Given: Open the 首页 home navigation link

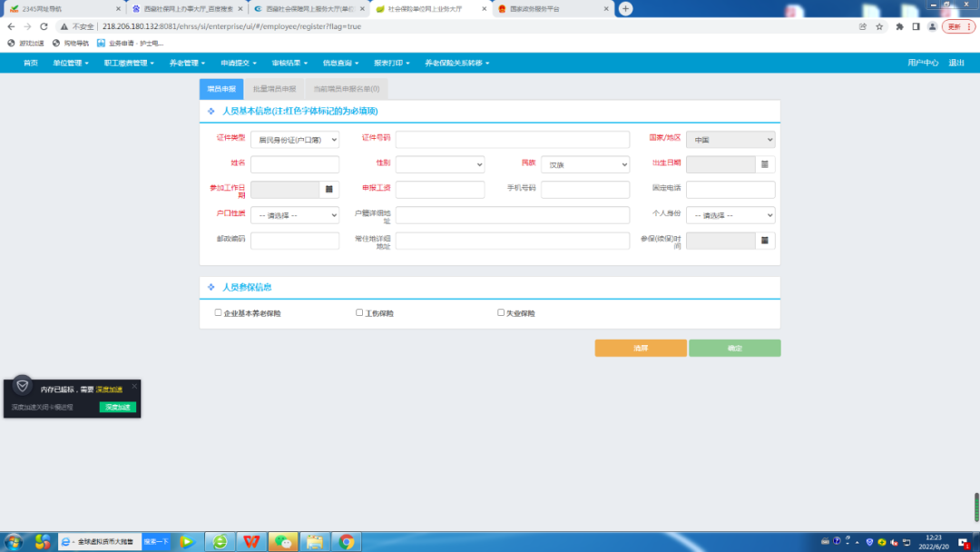Looking at the screenshot, I should click(31, 64).
